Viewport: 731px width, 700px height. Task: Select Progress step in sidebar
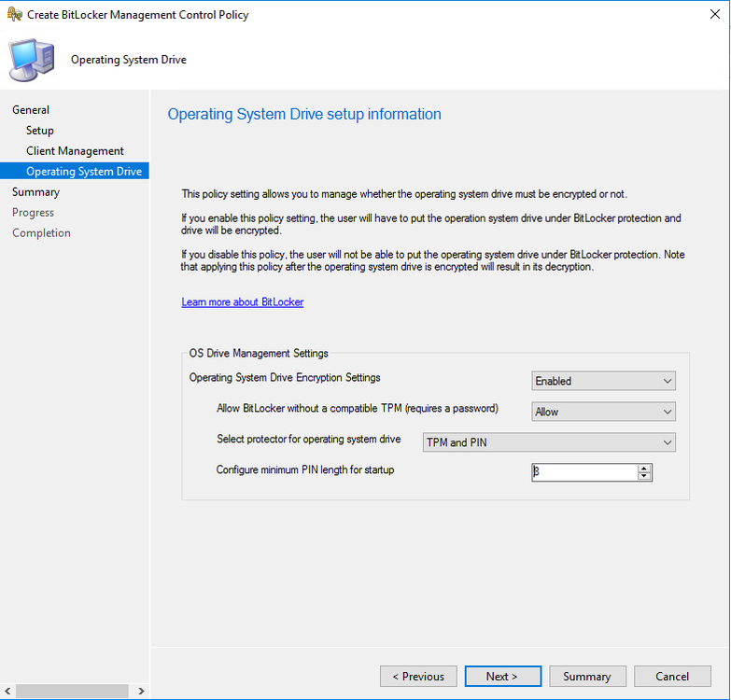(33, 213)
